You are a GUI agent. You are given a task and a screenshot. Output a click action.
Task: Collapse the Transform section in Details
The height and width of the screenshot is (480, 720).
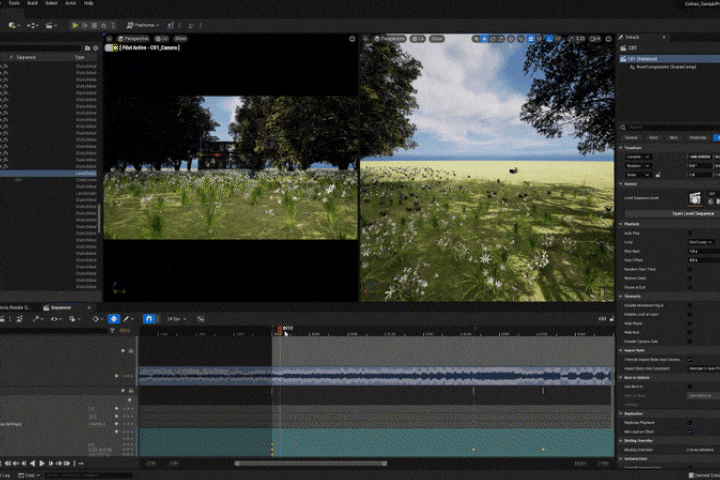(621, 148)
